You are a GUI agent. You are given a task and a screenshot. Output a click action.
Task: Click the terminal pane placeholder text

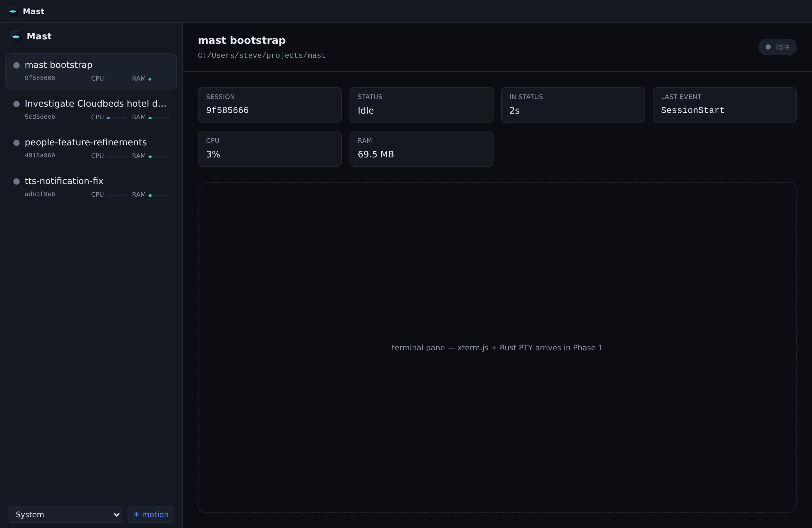coord(497,347)
